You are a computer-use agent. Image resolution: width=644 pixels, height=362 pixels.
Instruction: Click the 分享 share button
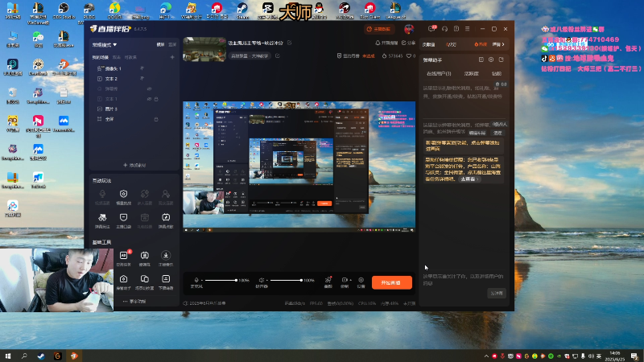coord(409,43)
